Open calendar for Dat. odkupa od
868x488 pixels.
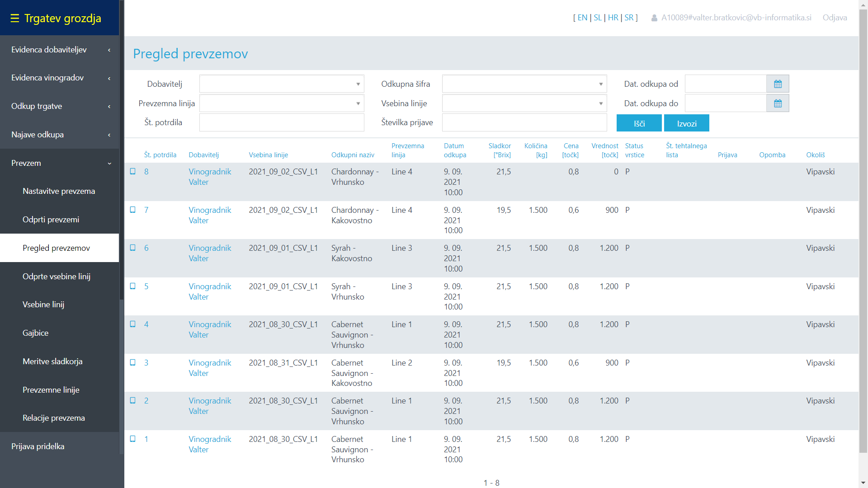pos(778,84)
